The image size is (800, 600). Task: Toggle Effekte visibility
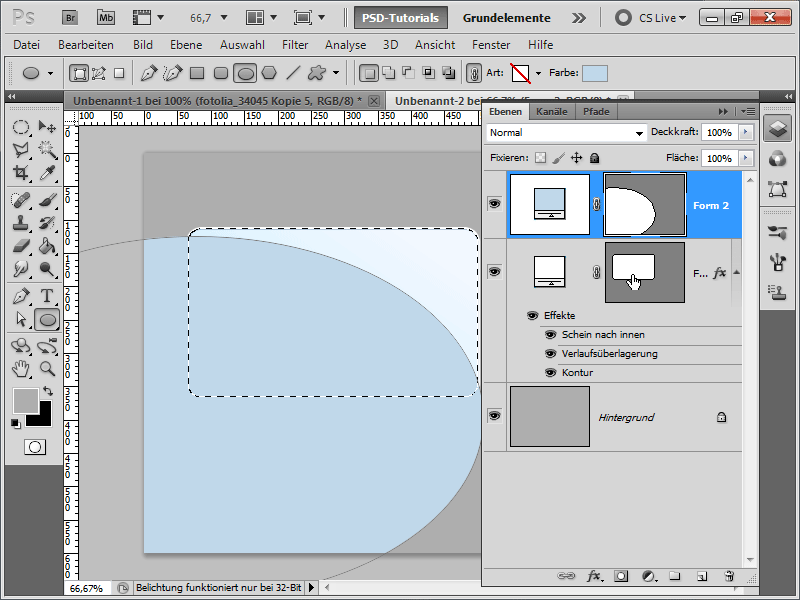(533, 316)
